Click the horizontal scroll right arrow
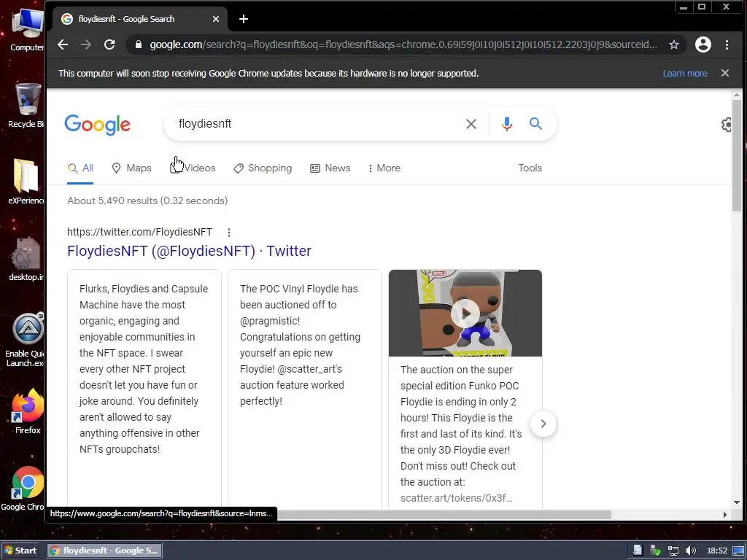 (725, 515)
